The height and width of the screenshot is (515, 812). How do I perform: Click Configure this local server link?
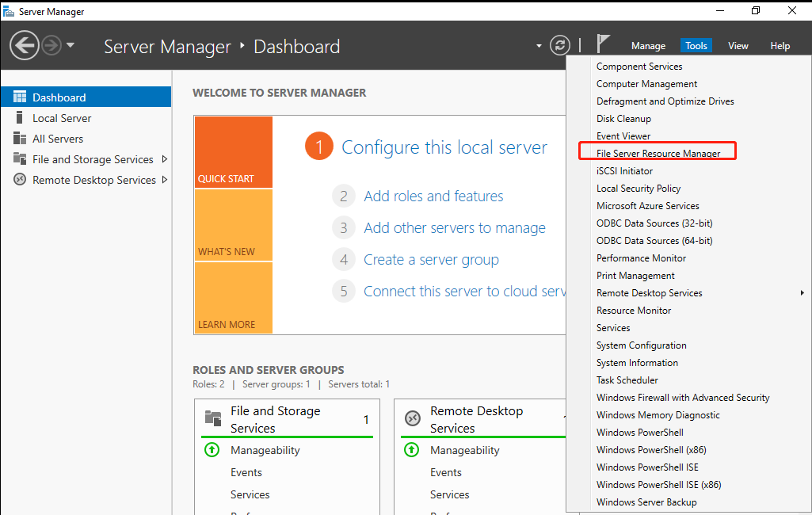444,147
